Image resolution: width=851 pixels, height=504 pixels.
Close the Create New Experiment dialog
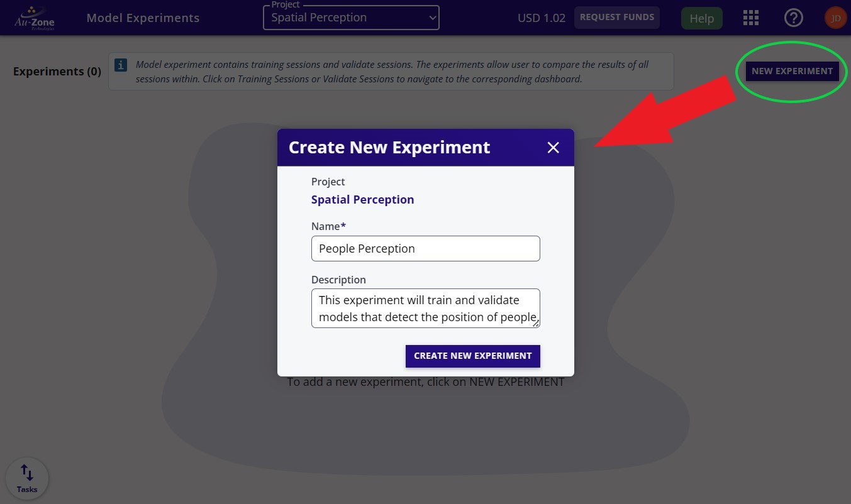[x=553, y=148]
